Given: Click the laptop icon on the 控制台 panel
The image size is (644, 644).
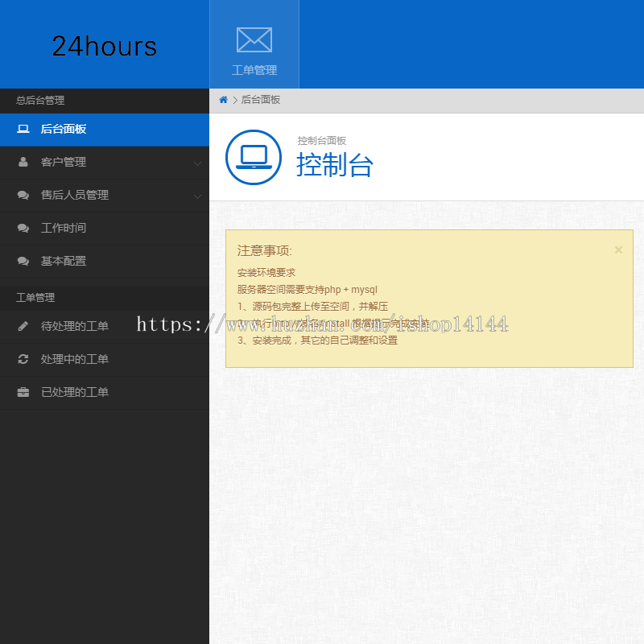Looking at the screenshot, I should pos(254,158).
